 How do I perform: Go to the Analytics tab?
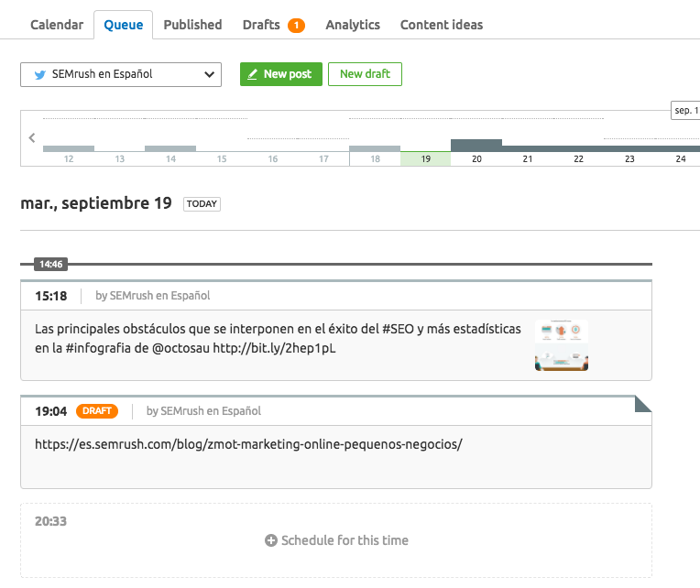(x=353, y=25)
